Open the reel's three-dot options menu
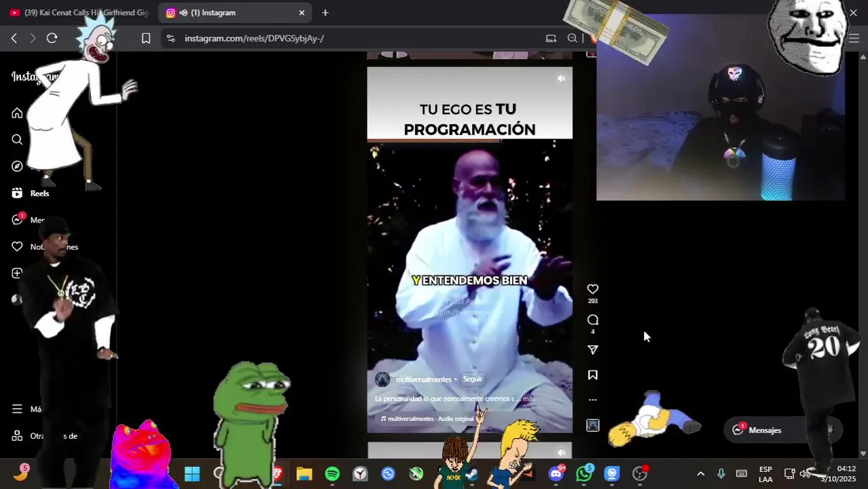868x489 pixels. pyautogui.click(x=592, y=400)
